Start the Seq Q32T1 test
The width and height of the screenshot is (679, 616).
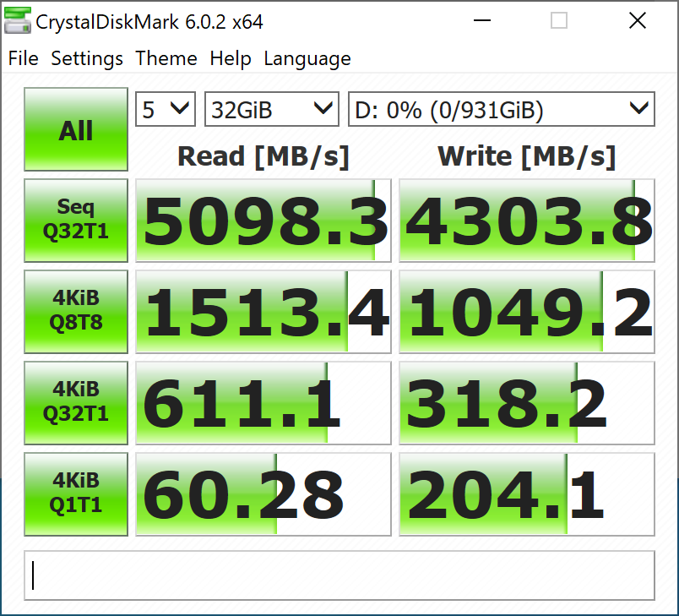pyautogui.click(x=76, y=221)
